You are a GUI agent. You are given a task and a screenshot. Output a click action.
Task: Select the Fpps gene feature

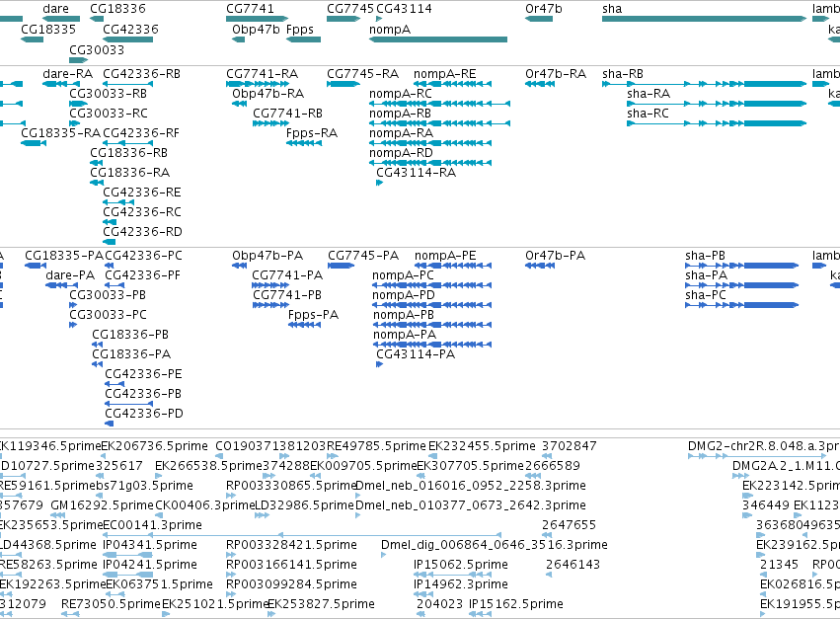303,39
